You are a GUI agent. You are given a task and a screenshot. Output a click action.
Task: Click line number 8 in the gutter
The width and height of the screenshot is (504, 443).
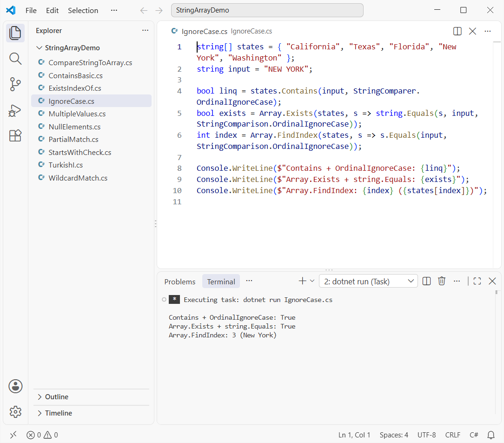179,168
